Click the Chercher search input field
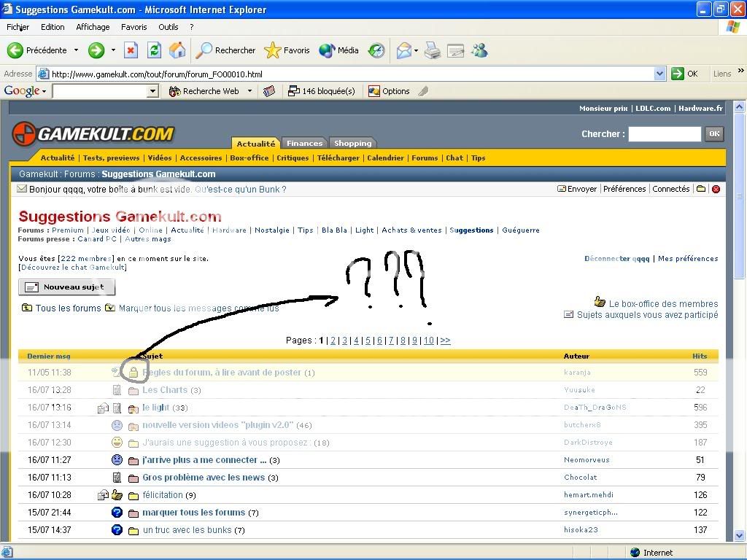 click(664, 133)
